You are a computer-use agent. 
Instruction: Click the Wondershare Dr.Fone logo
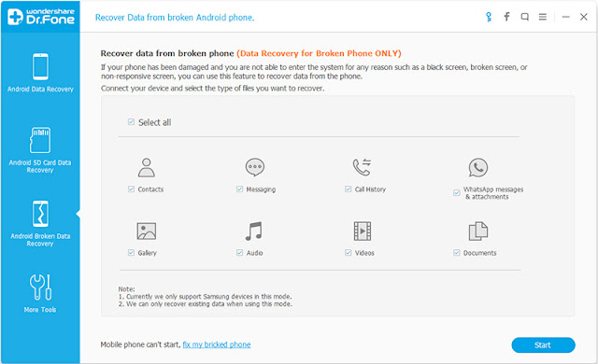tap(41, 17)
